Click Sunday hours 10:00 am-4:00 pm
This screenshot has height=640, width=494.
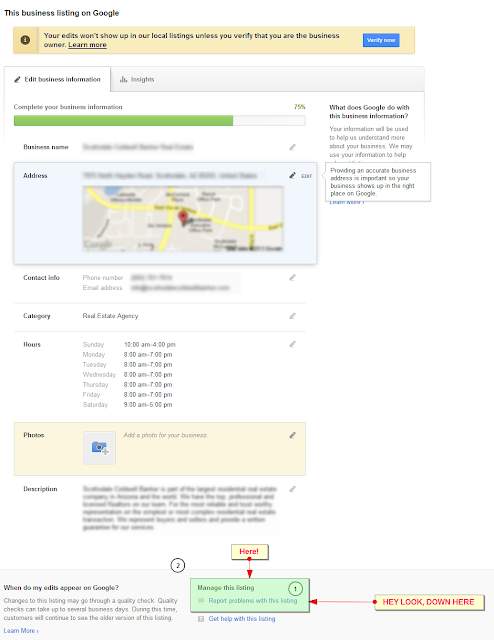[x=149, y=344]
